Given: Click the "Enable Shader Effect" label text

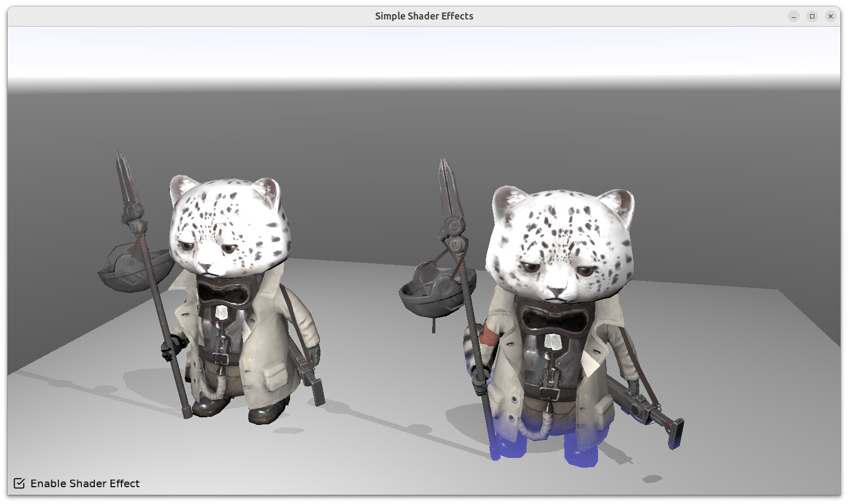Looking at the screenshot, I should 85,483.
